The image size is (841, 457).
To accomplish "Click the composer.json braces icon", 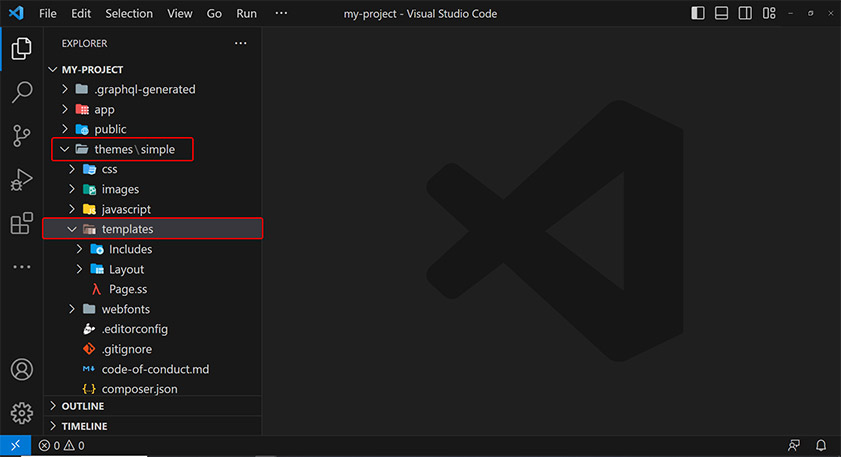I will [89, 389].
